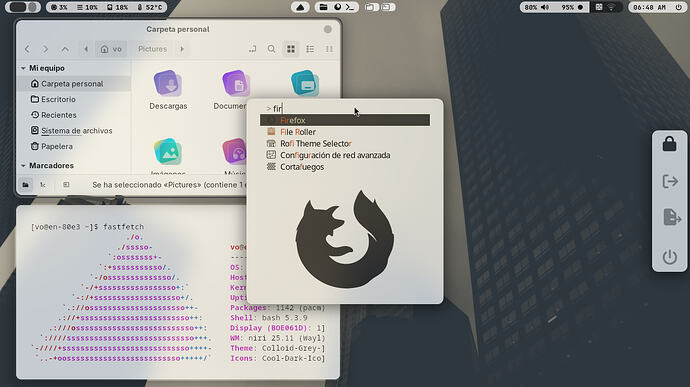This screenshot has height=387, width=690.
Task: Open the file manager search
Action: [x=272, y=49]
